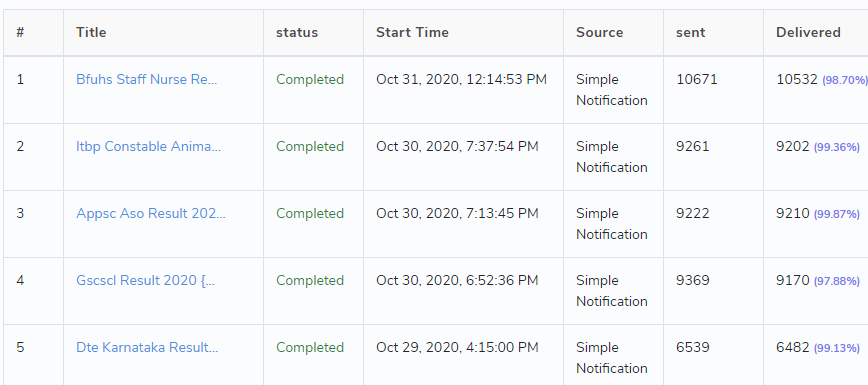Click start time Oct 29, 2020, 4:15:00 PM
The image size is (868, 385).
tap(457, 348)
